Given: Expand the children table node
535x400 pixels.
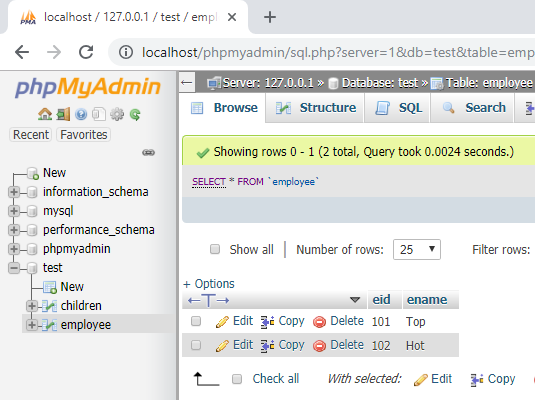Looking at the screenshot, I should pyautogui.click(x=32, y=306).
